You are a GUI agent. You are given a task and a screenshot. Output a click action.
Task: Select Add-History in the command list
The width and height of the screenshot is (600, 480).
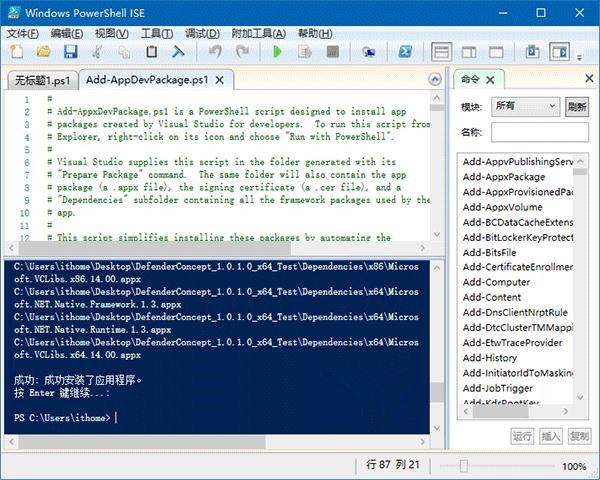pos(490,358)
